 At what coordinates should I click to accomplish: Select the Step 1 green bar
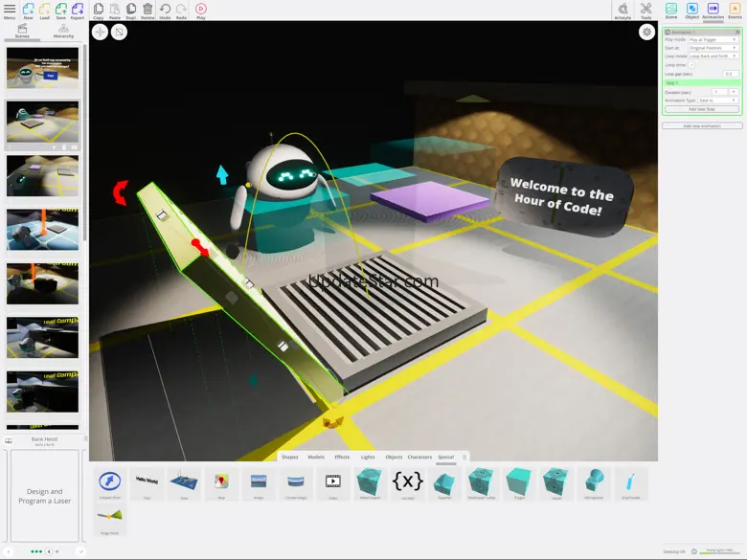[x=702, y=83]
